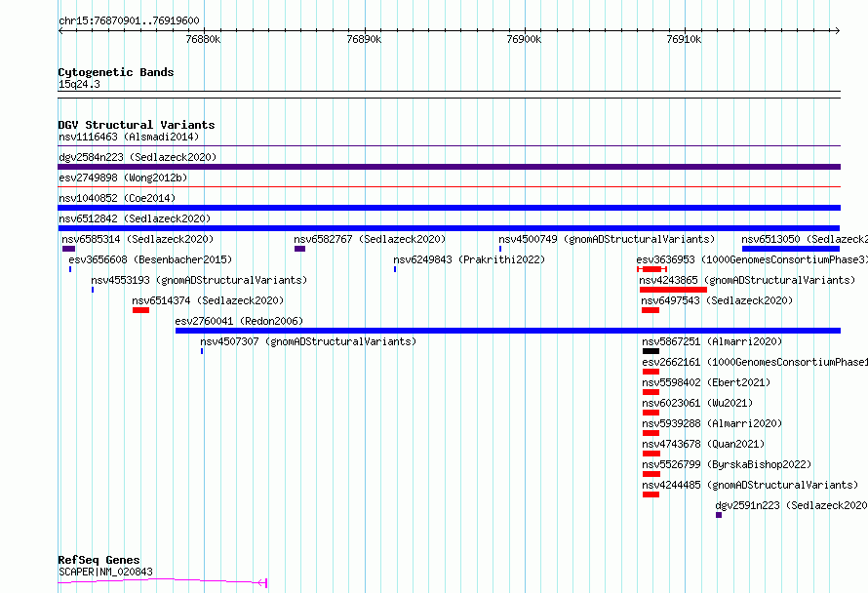Open nsv5526799 (ByrskaBishop2022) label
This screenshot has width=868, height=593.
(727, 464)
